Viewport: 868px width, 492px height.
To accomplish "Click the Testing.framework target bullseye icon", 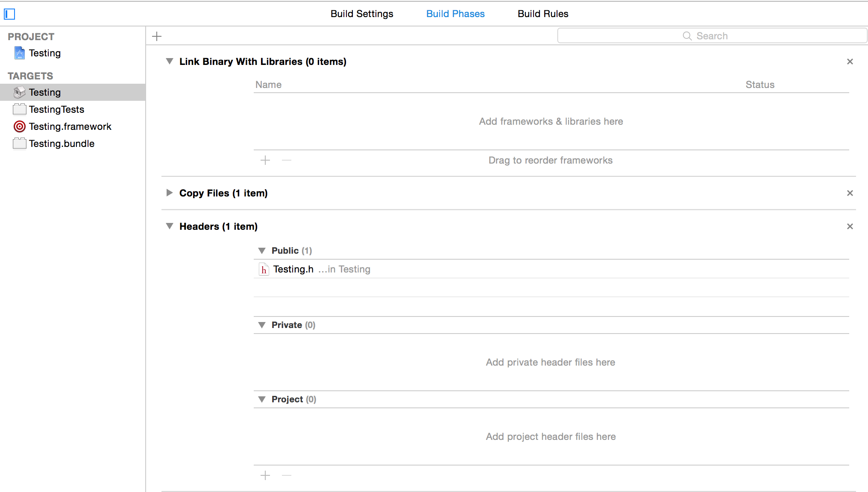I will coord(20,126).
